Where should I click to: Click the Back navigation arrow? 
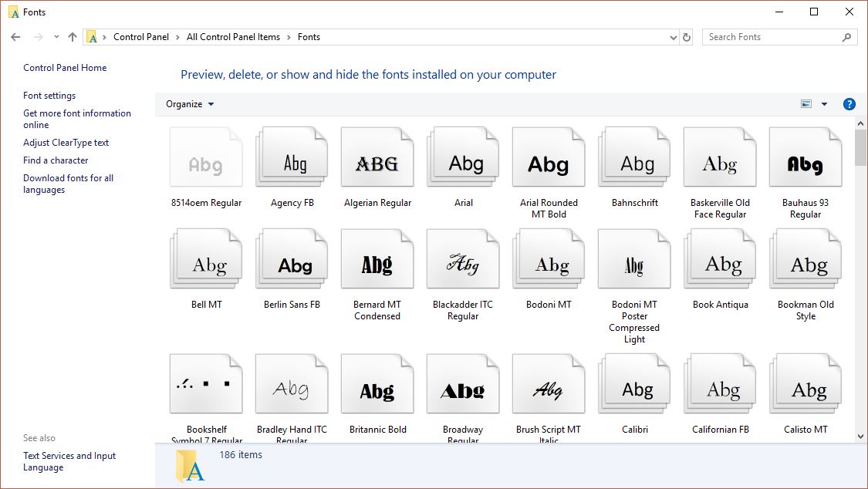click(15, 37)
